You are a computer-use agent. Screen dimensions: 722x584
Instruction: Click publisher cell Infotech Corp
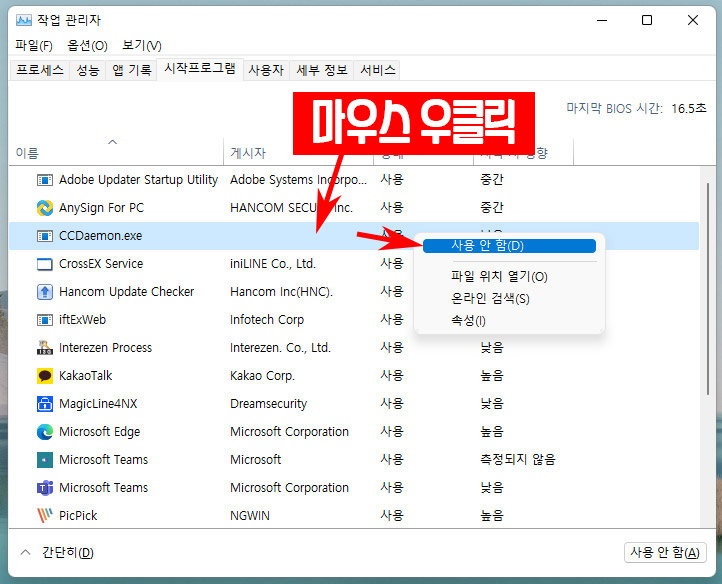267,320
